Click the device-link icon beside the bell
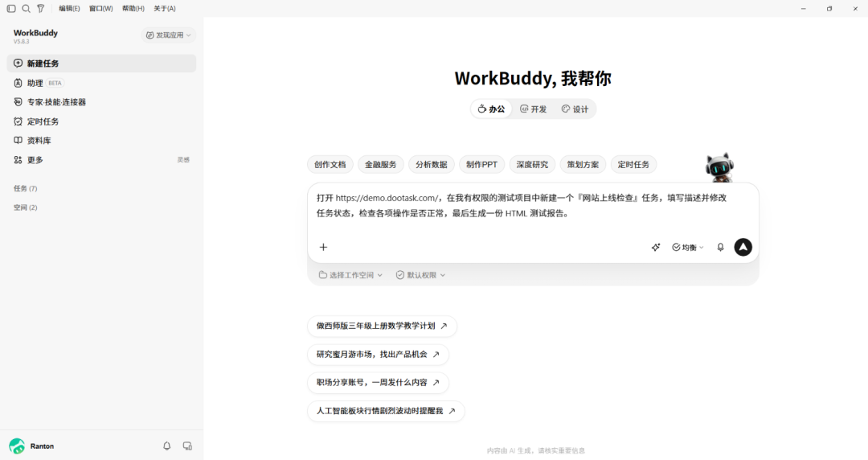 click(x=187, y=446)
